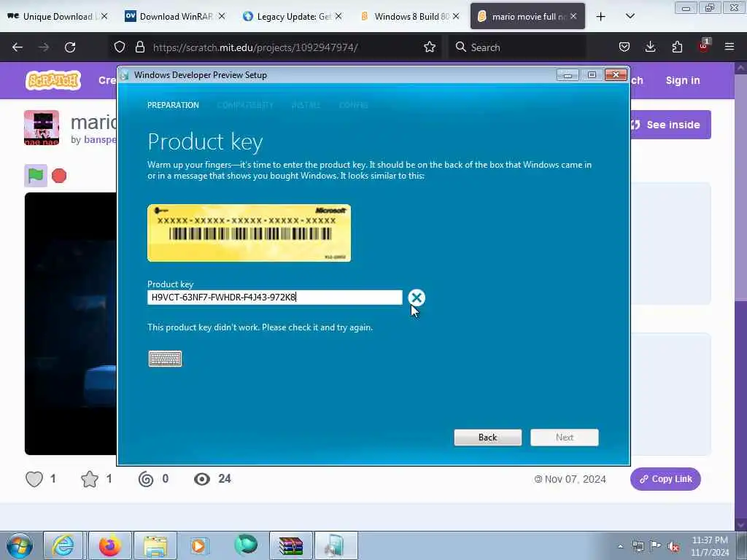
Task: Click the taskbar clock showing 11:37 PM
Action: (710, 546)
